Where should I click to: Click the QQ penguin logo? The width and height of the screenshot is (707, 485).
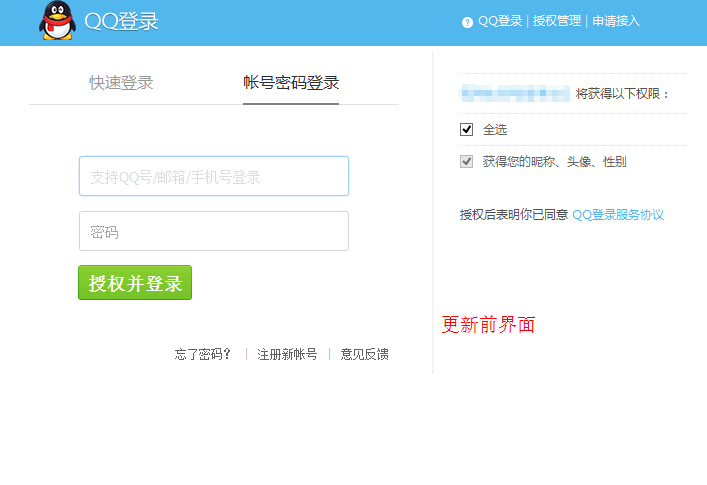pyautogui.click(x=57, y=21)
